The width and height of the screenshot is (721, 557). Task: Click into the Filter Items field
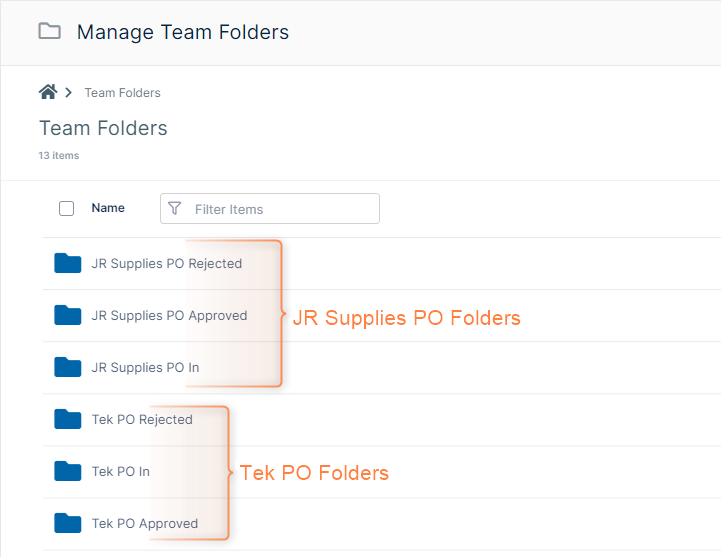[280, 209]
